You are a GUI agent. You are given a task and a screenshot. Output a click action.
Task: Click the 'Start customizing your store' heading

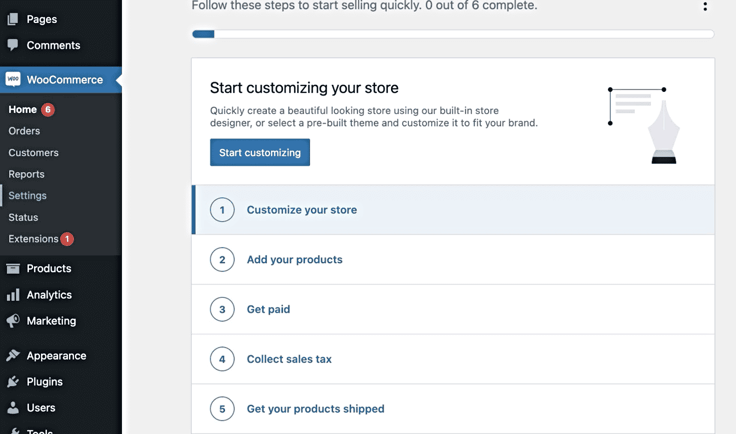point(304,88)
